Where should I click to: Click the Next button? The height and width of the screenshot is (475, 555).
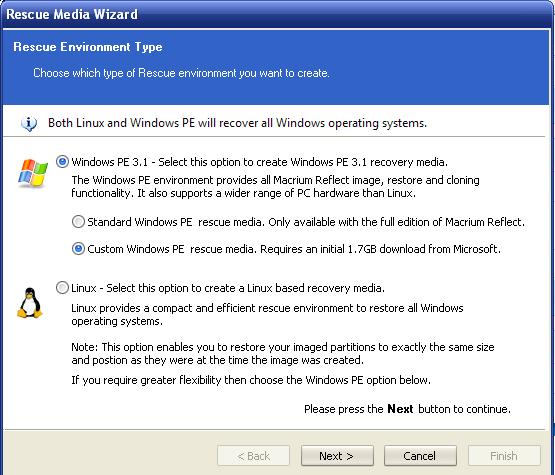point(337,456)
